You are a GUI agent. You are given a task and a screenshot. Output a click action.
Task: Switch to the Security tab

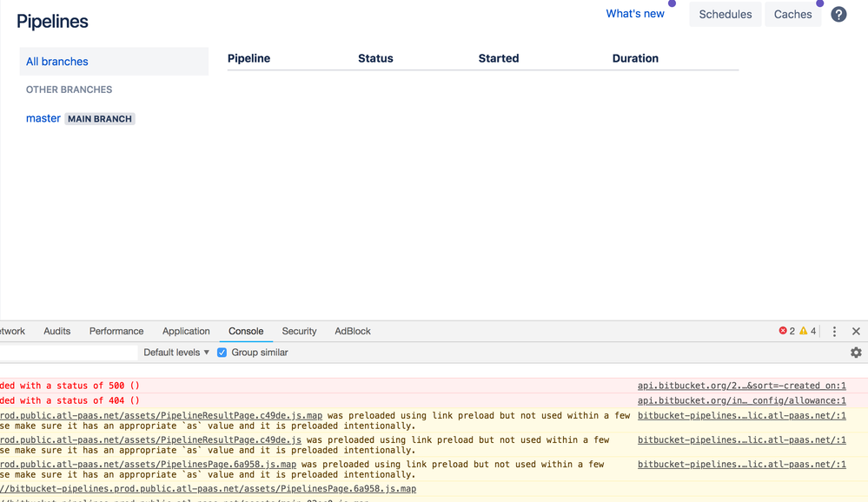click(x=299, y=331)
